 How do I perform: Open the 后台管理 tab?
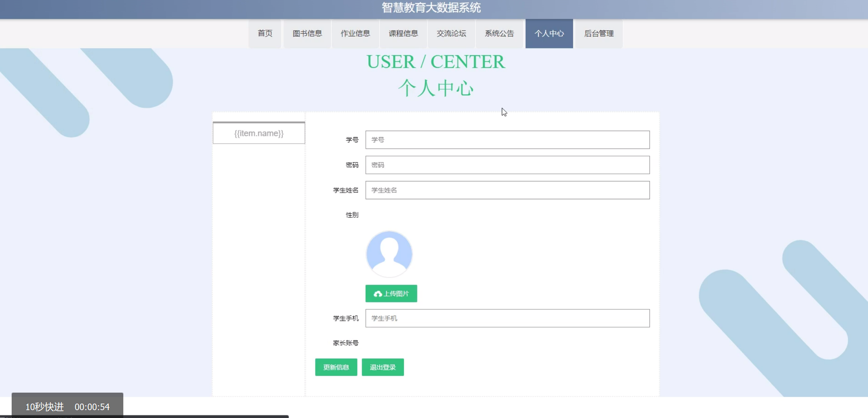tap(598, 33)
